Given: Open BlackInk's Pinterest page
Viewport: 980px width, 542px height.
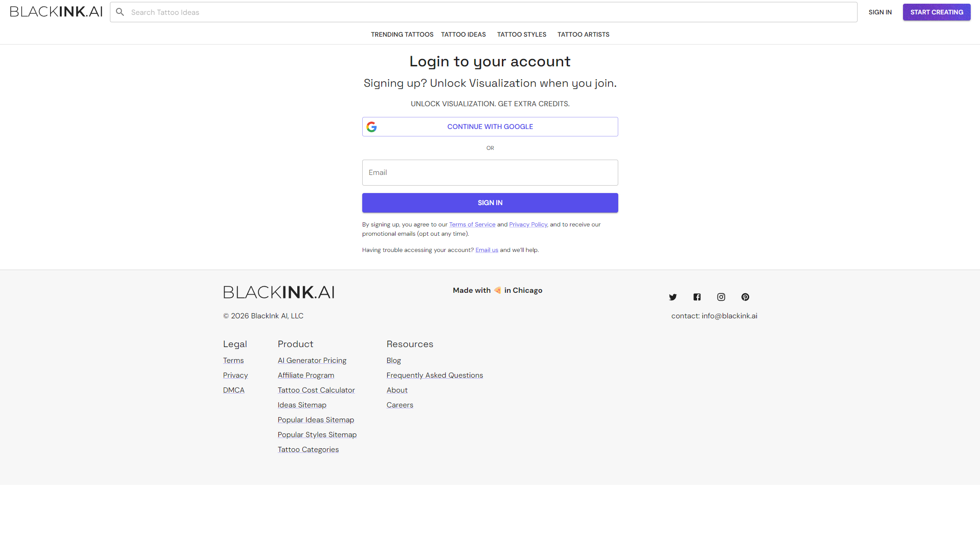Looking at the screenshot, I should coord(745,297).
